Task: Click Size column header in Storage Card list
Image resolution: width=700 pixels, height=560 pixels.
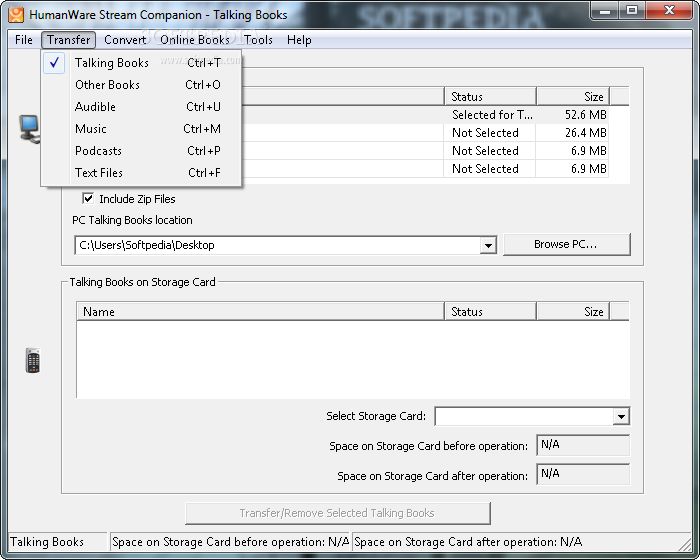Action: click(x=573, y=311)
